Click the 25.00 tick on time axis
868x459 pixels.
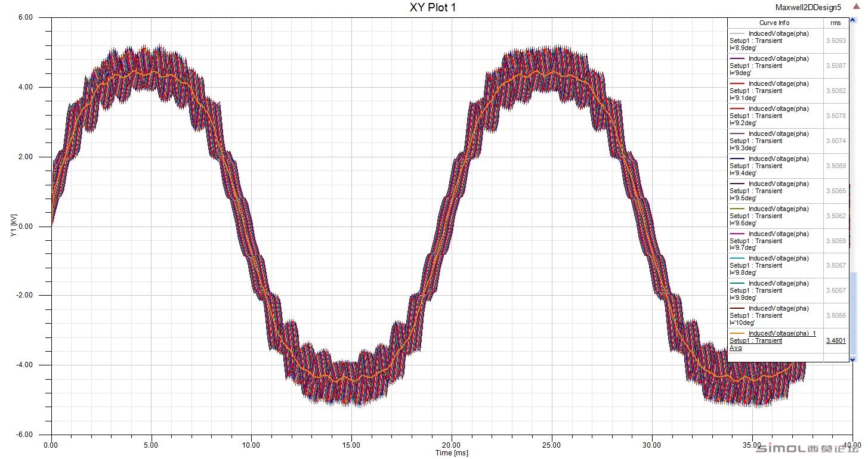tap(552, 445)
